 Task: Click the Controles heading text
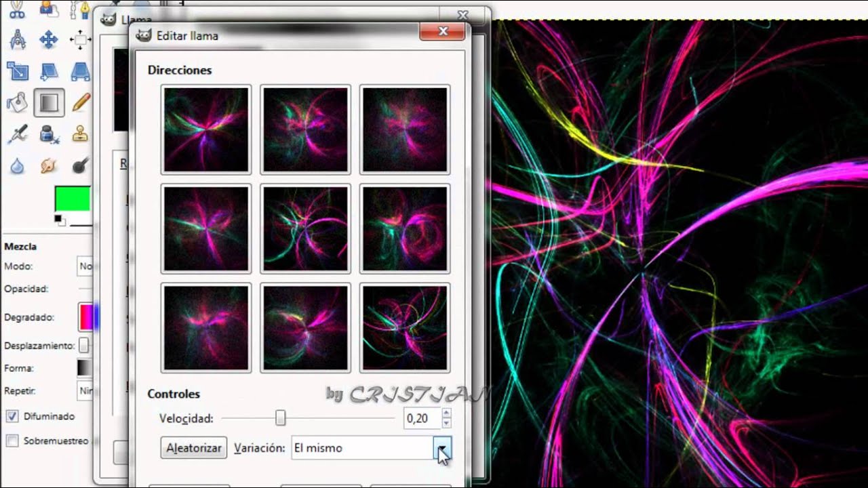click(174, 394)
